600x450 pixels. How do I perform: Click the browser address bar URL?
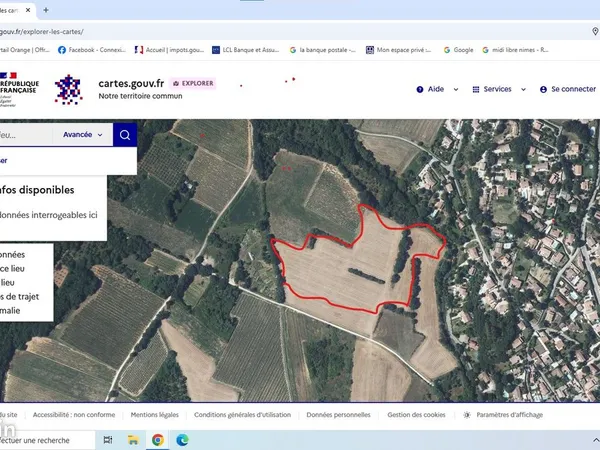tap(41, 32)
